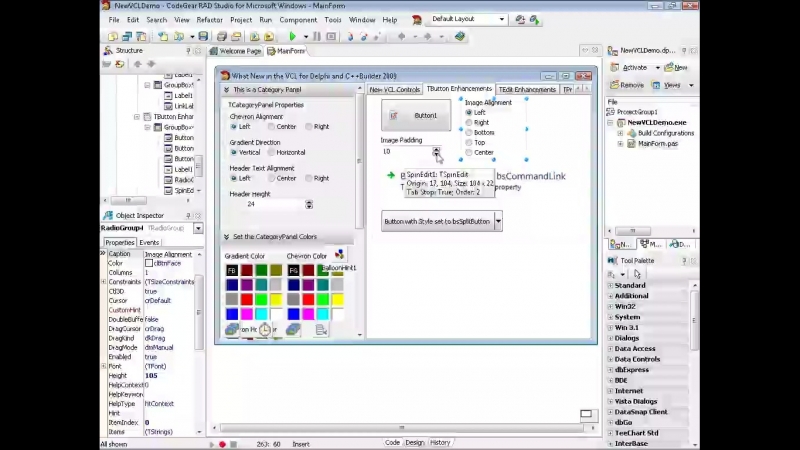Click the Save All toolbar icon
Screen dimensions: 800x450
pos(221,37)
